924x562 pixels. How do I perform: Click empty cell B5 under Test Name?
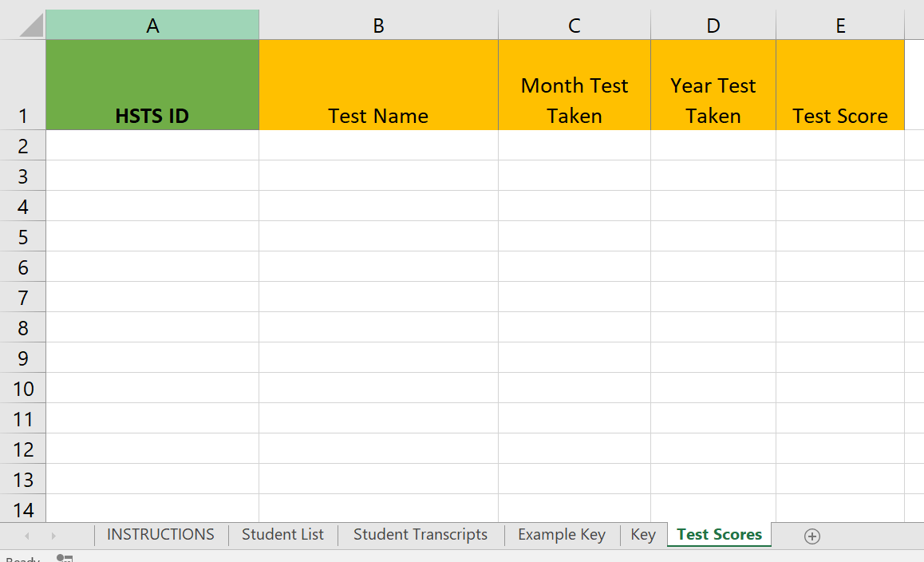pyautogui.click(x=378, y=237)
